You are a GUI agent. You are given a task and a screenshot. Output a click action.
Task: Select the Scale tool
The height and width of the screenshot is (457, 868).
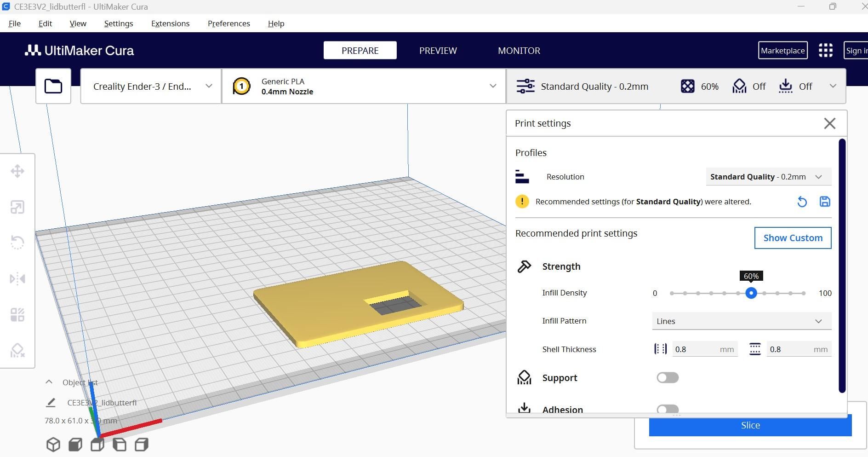pos(17,207)
